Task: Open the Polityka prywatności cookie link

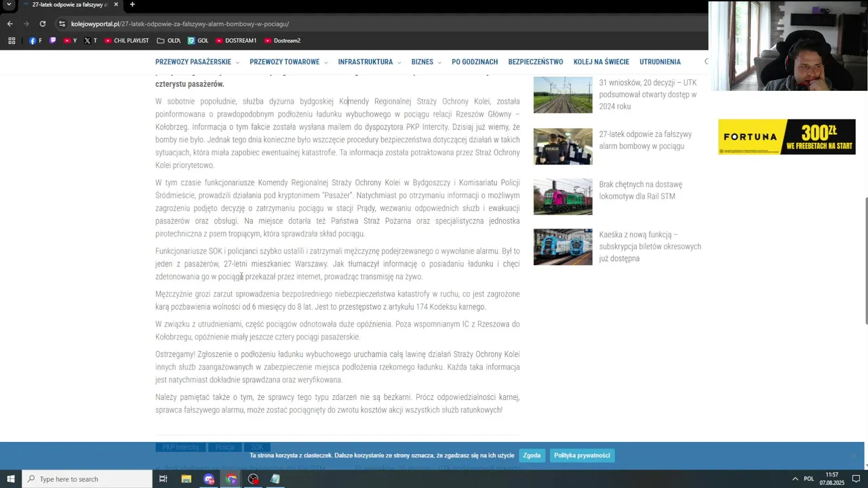Action: pos(582,455)
